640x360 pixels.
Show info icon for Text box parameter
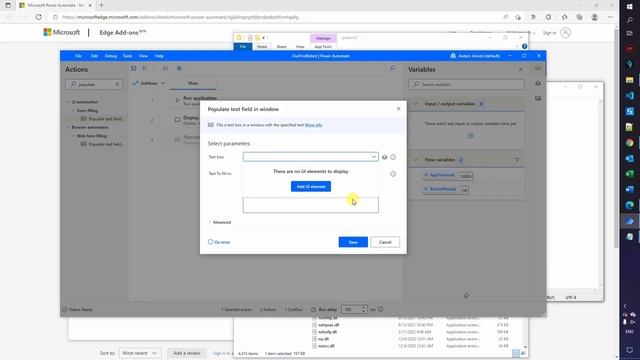[x=393, y=157]
